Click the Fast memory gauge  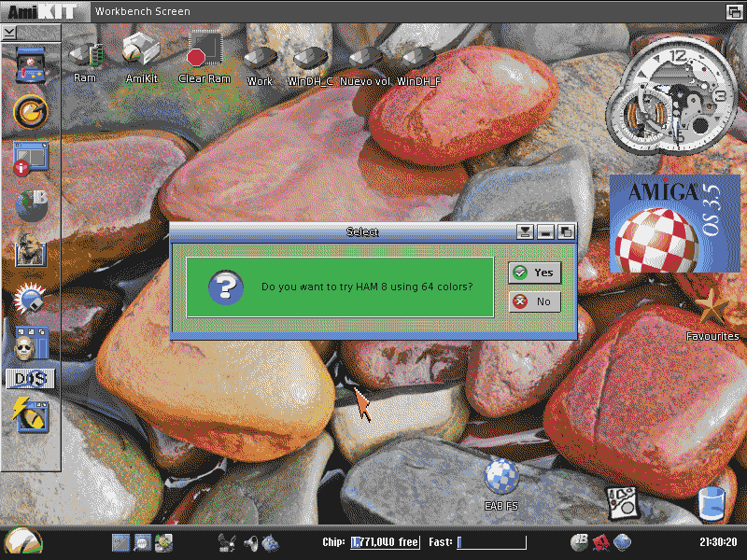click(x=492, y=542)
